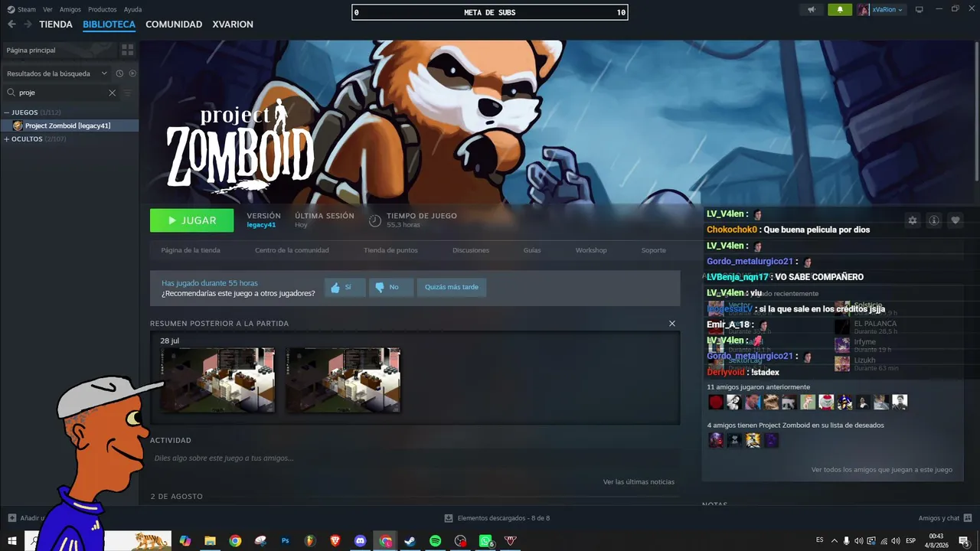This screenshot has width=980, height=551.
Task: Open 'Centro de la comunidad' link
Action: (x=292, y=250)
